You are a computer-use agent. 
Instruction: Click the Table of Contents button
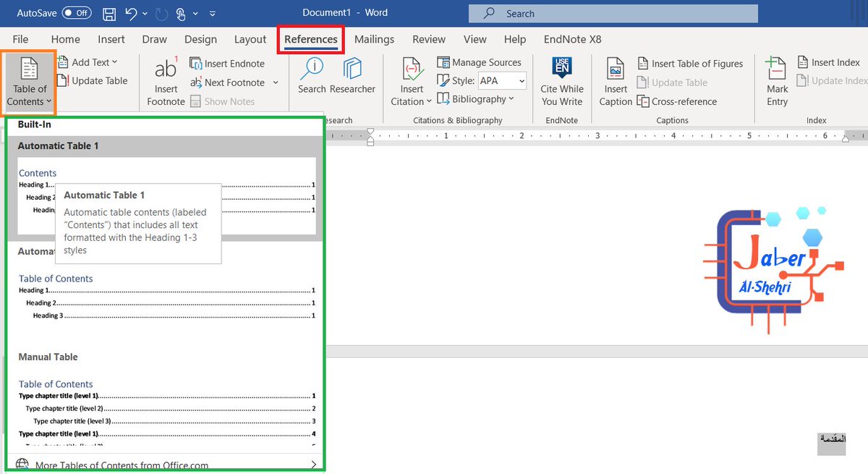click(29, 81)
